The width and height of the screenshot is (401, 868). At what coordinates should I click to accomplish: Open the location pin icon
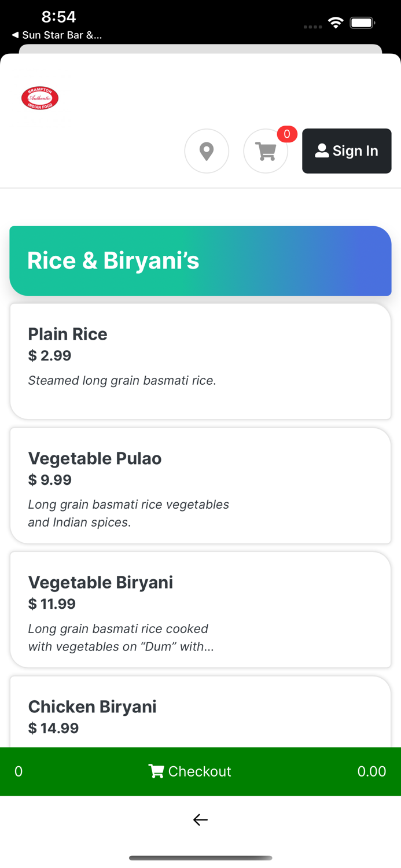[207, 150]
